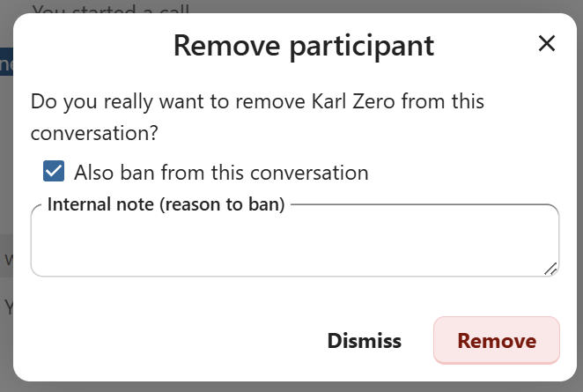583x392 pixels.
Task: Click the diagonal grip in note field corner
Action: point(550,268)
